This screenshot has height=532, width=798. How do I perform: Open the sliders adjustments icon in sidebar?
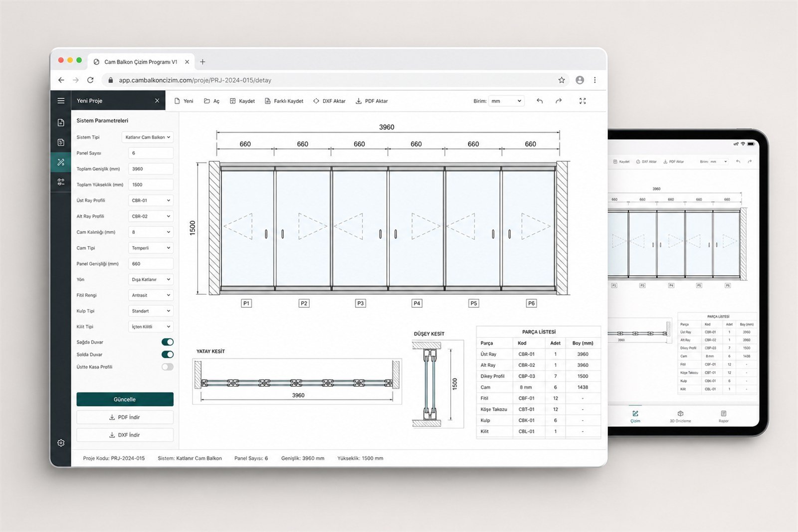point(61,182)
